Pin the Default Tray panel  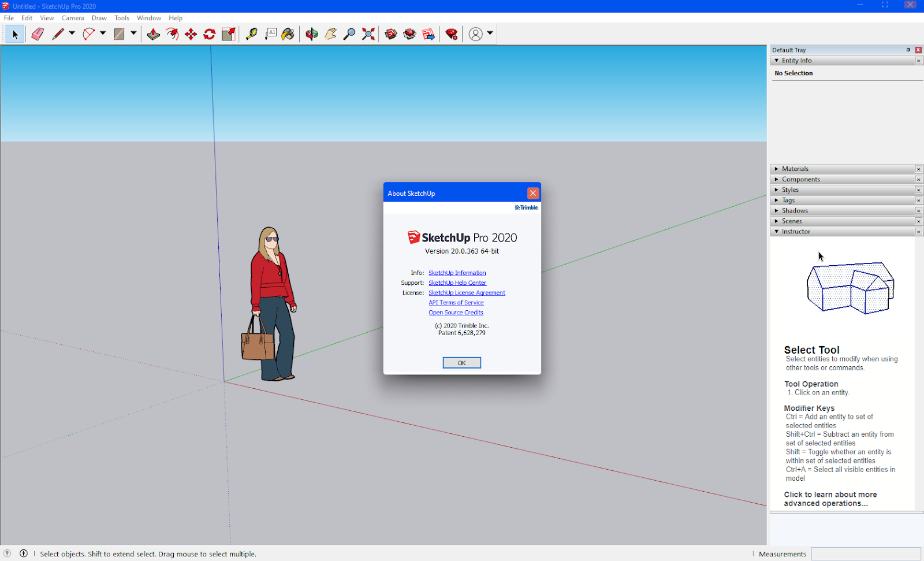908,50
